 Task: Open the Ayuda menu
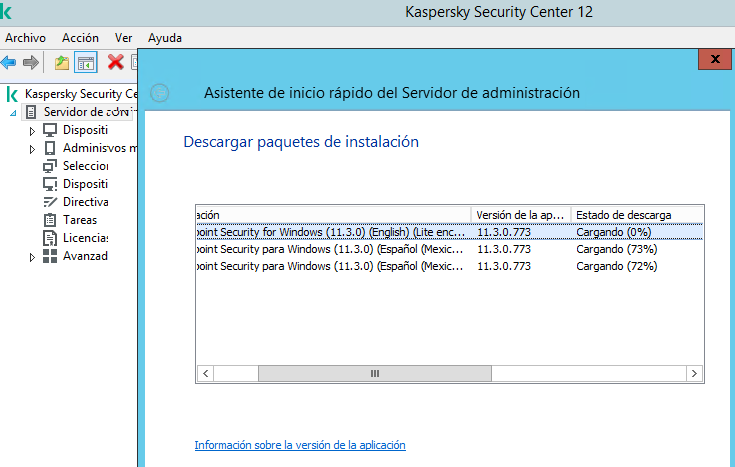(x=165, y=38)
